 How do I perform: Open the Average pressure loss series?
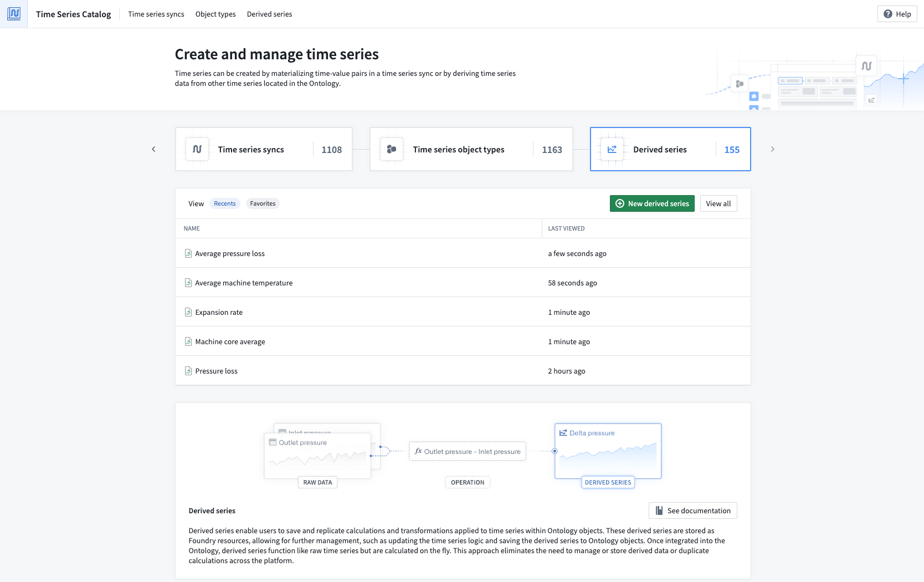tap(230, 253)
